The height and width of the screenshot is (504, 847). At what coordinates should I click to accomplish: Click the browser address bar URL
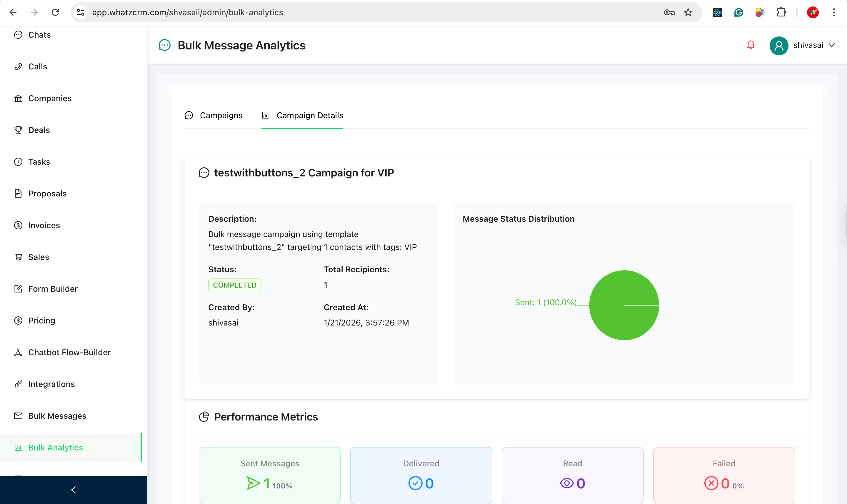coord(187,13)
